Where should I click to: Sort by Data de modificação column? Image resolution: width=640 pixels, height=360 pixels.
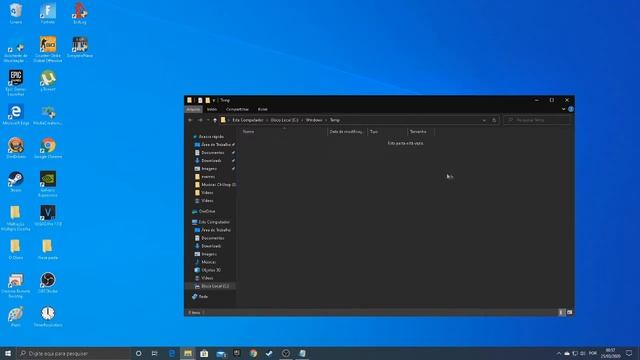click(347, 131)
